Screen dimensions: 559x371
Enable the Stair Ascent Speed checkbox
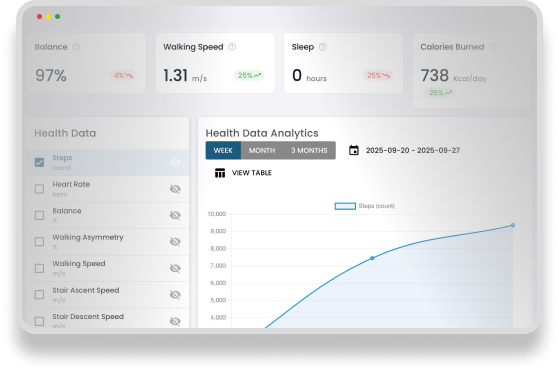point(40,295)
